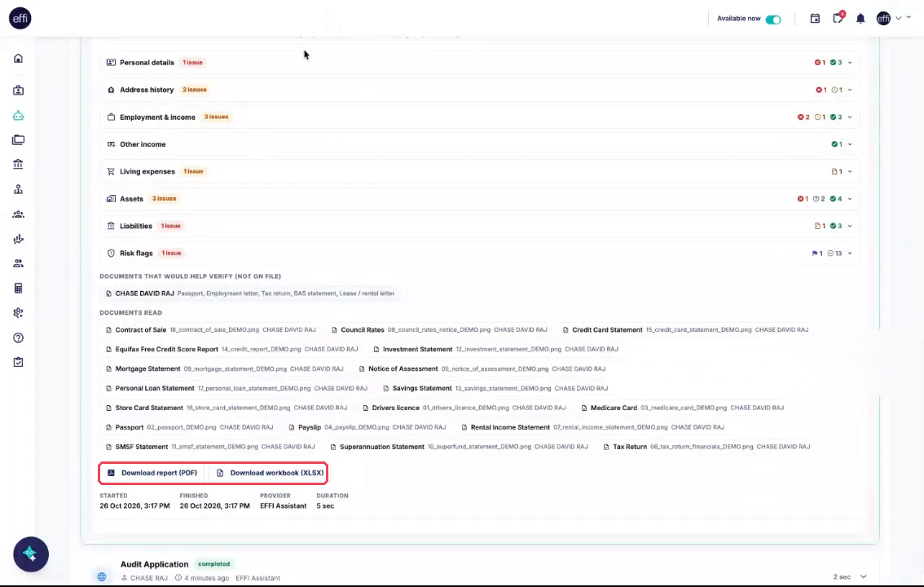Open the Tax Return document
The image size is (924, 587).
[x=707, y=447]
